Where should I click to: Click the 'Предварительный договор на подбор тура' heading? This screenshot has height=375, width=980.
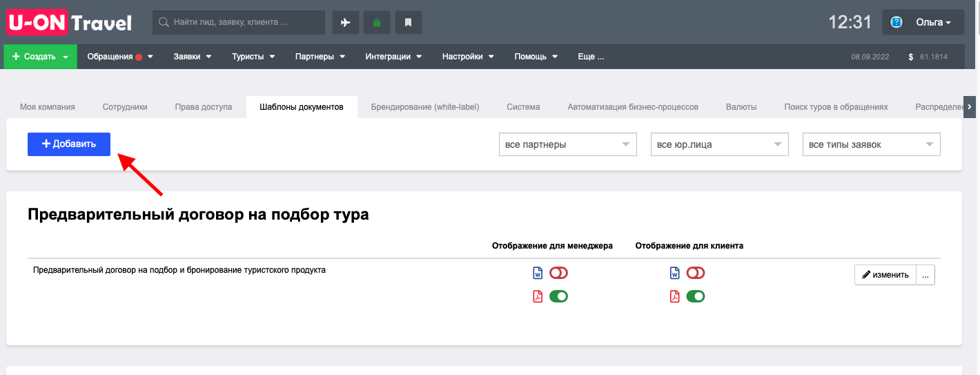(198, 215)
